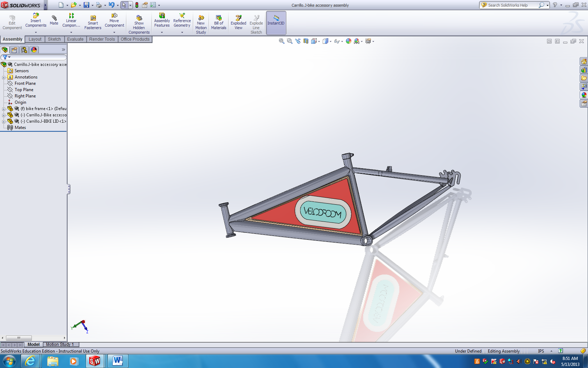Viewport: 588px width, 368px height.
Task: Open the Insert Components dropdown arrow
Action: 36,33
